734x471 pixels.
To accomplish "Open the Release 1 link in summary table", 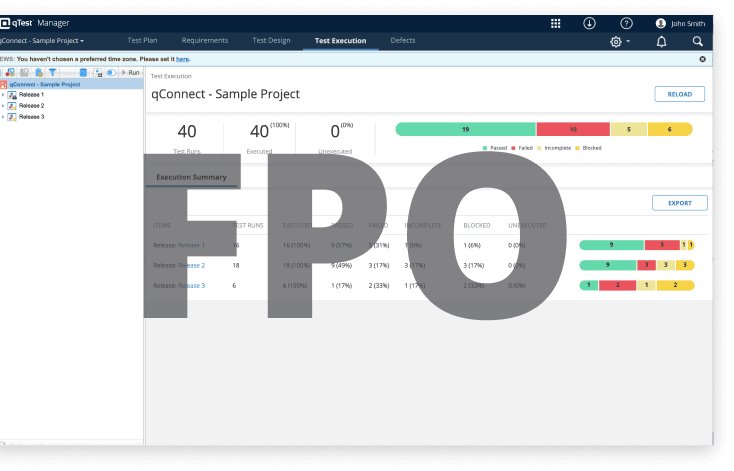I will click(191, 245).
